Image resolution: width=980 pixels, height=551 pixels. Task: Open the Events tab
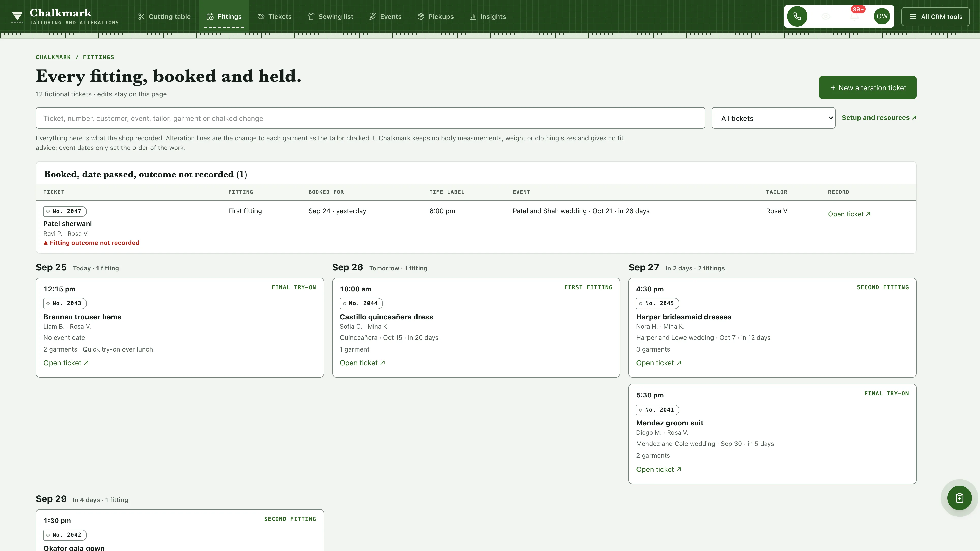(x=385, y=16)
